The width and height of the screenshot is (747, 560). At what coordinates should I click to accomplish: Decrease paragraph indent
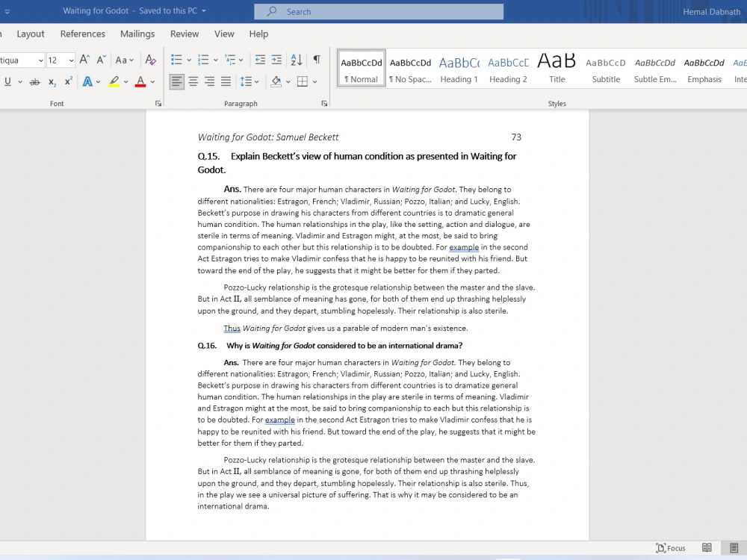point(260,60)
